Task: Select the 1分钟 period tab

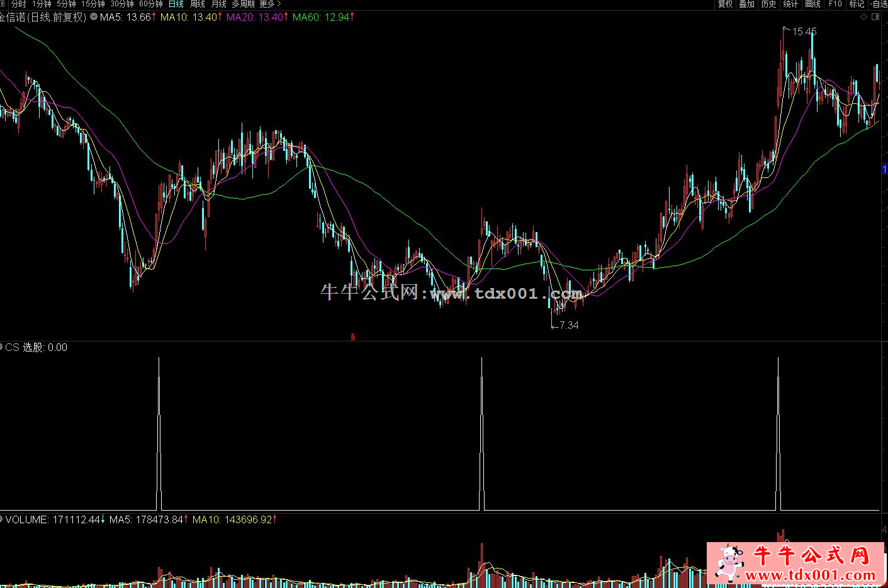Action: (x=42, y=4)
